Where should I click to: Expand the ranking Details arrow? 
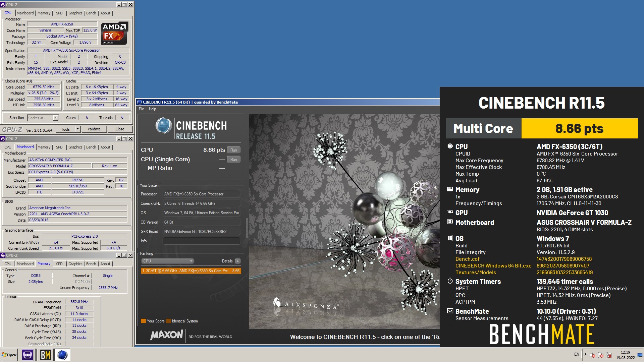238,261
